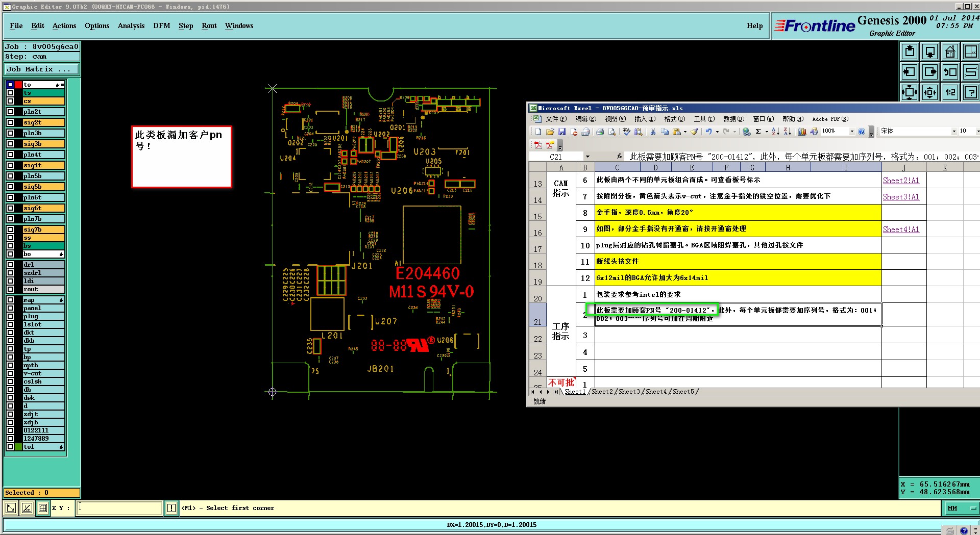Viewport: 980px width, 535px height.
Task: Click Help in the Genesis menu bar
Action: pos(755,26)
